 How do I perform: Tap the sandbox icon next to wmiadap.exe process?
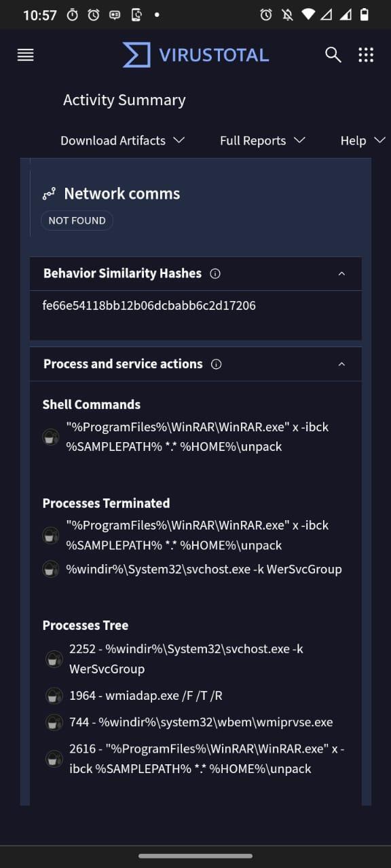[54, 696]
